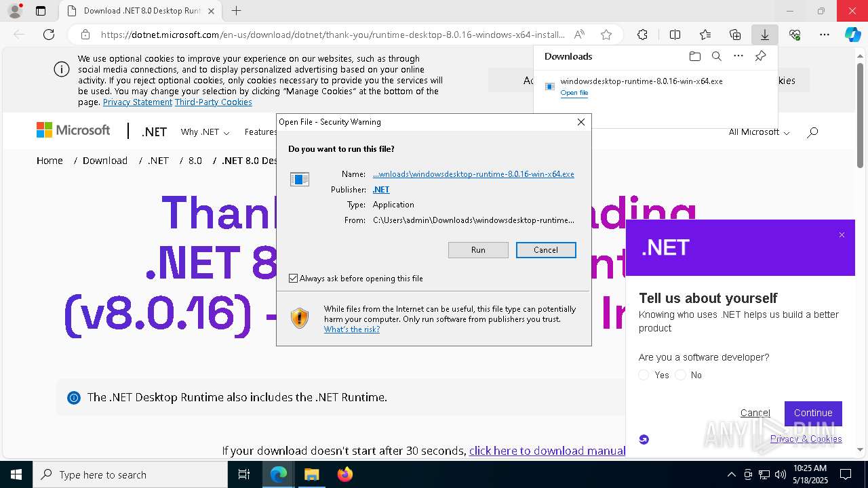Open the Privacy Statement link

(138, 102)
